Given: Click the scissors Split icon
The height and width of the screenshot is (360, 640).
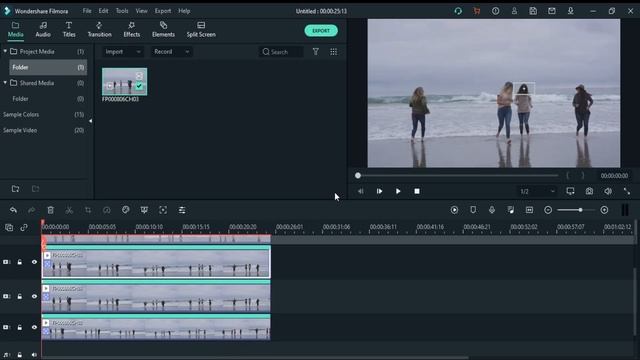Looking at the screenshot, I should 69,210.
